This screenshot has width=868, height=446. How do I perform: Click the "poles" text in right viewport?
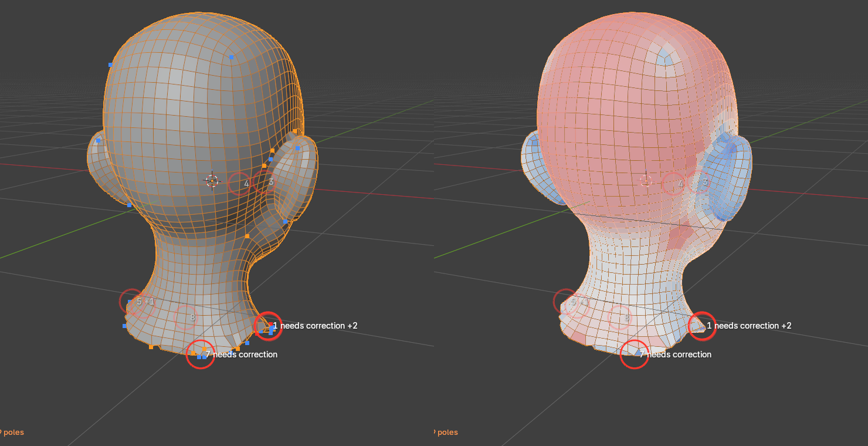pyautogui.click(x=447, y=433)
